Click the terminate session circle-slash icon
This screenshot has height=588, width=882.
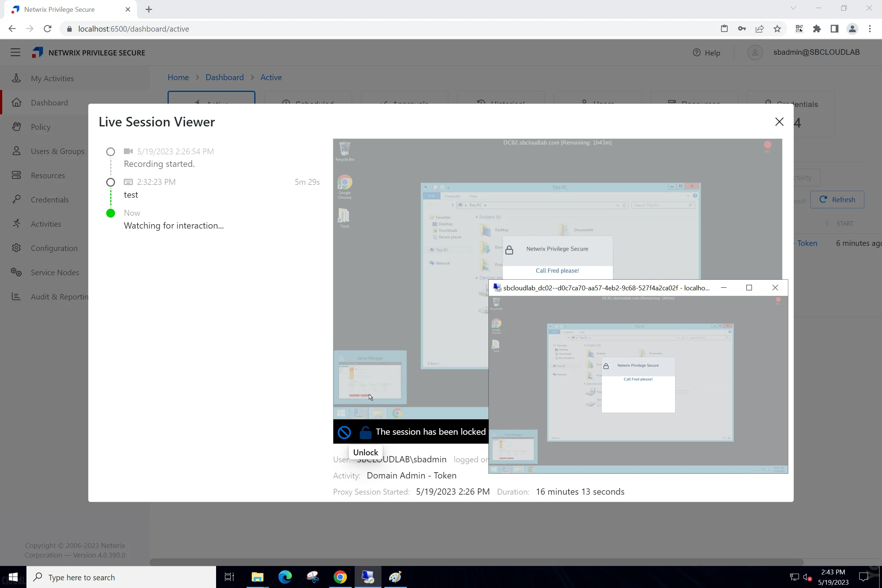coord(344,433)
